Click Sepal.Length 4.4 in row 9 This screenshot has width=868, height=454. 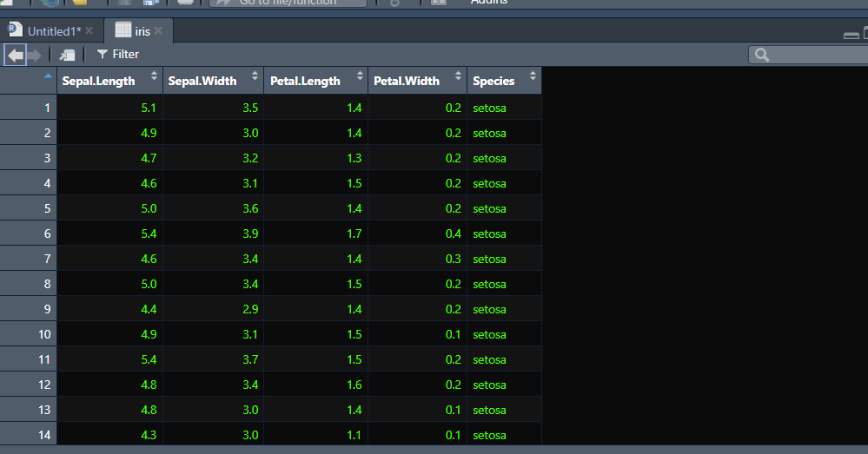point(149,309)
